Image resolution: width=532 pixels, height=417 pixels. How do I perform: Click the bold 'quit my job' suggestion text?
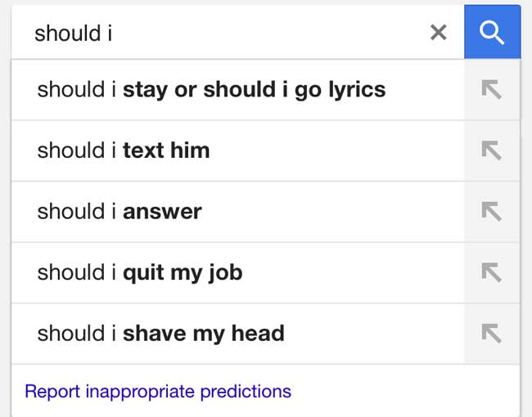183,272
